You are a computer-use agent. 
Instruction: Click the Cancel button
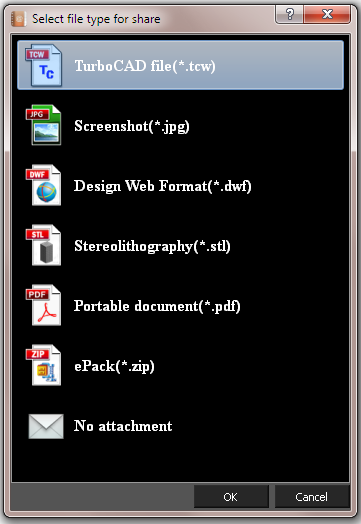point(312,497)
